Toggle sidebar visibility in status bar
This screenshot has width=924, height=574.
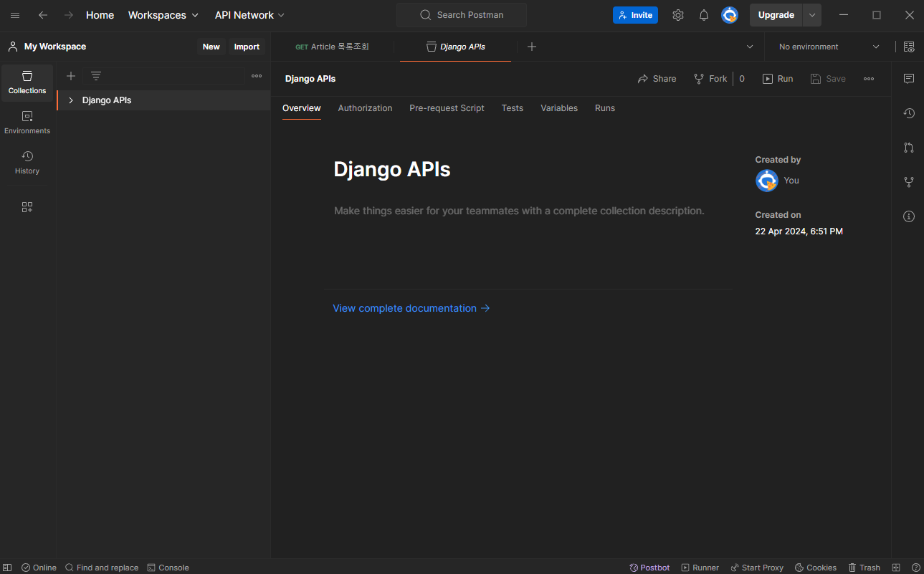tap(7, 568)
